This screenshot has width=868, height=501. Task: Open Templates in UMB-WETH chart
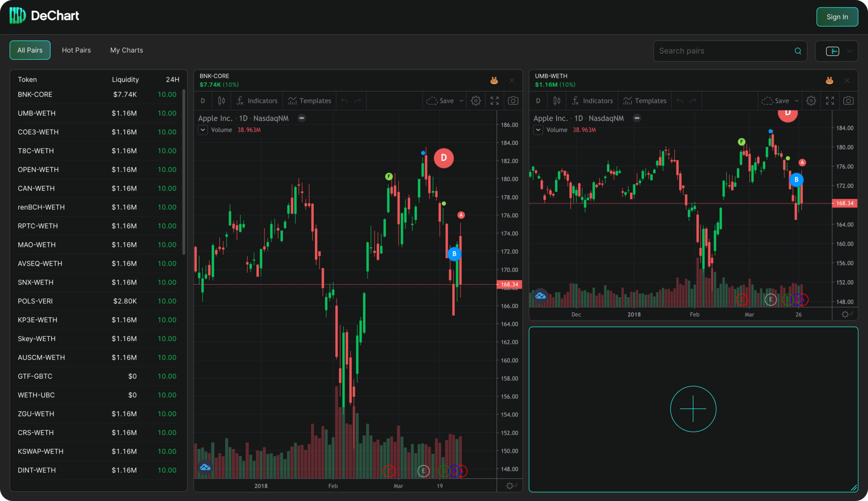click(645, 101)
